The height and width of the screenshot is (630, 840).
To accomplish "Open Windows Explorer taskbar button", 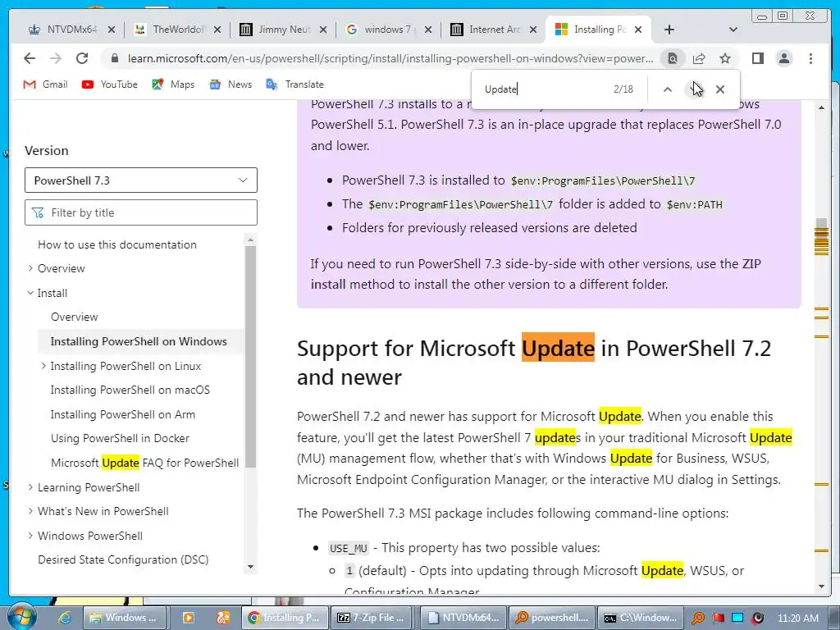I will [124, 618].
